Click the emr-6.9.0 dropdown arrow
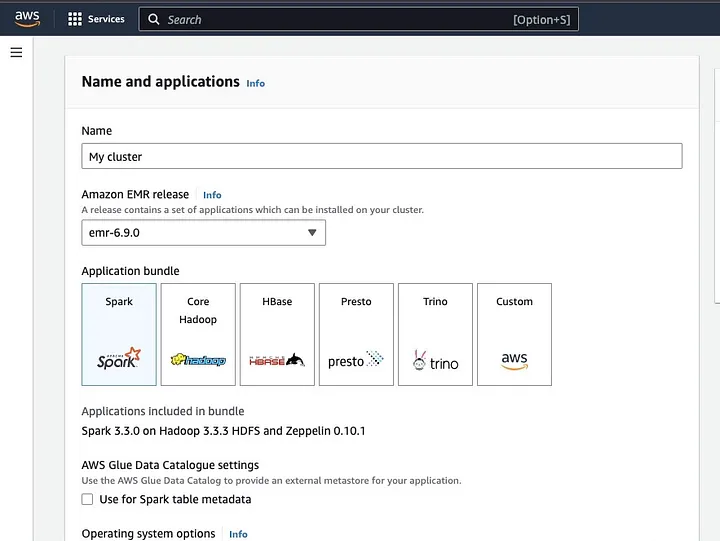720x541 pixels. 312,233
